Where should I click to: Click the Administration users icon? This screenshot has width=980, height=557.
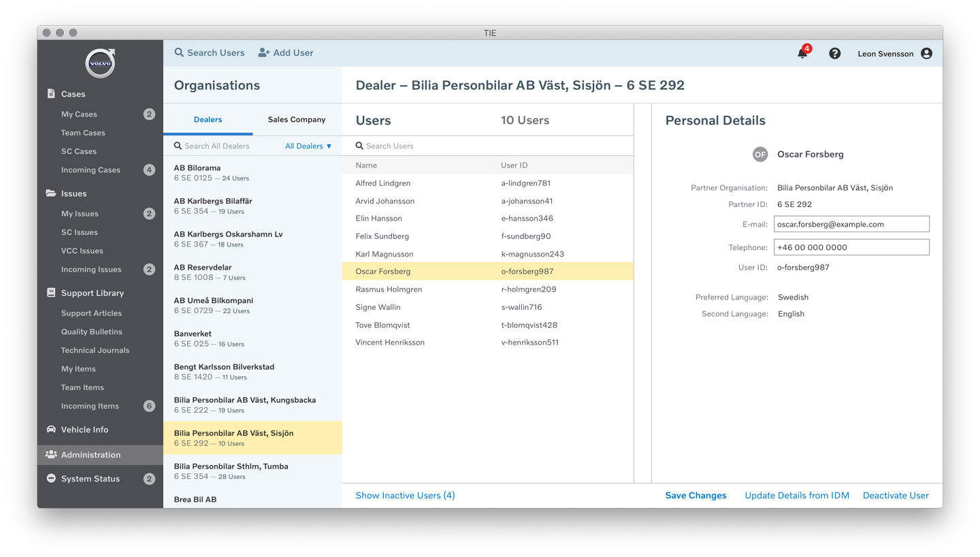click(x=51, y=455)
